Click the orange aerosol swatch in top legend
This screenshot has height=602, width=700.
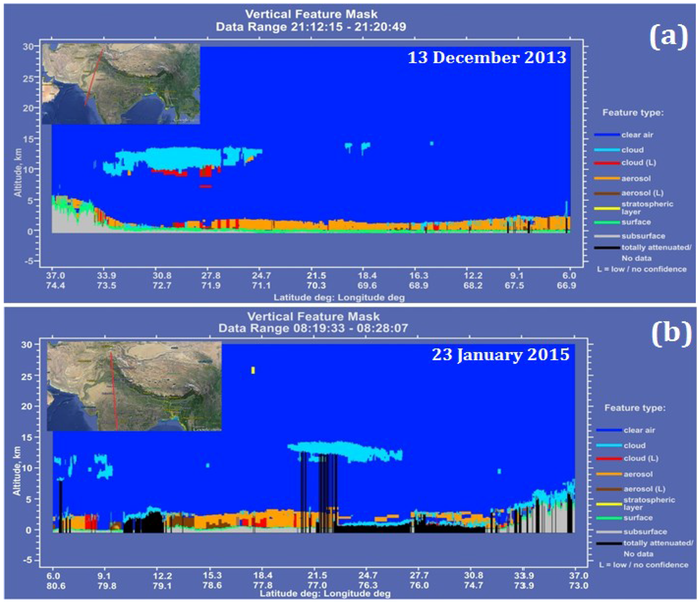pos(607,178)
